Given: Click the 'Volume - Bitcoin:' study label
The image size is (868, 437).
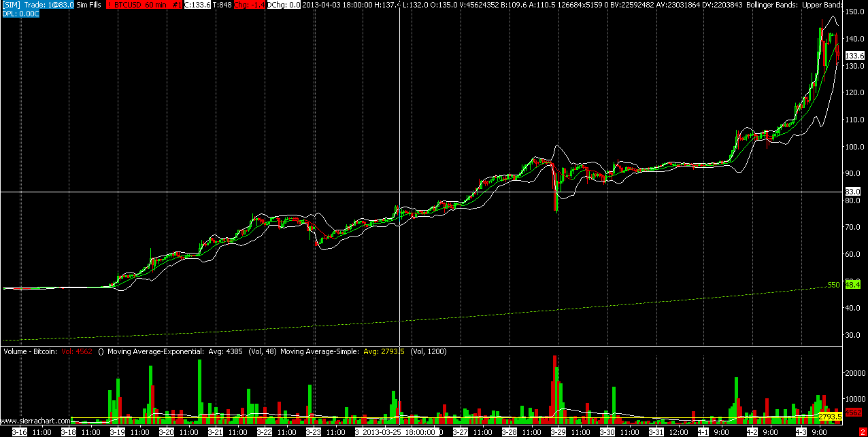Looking at the screenshot, I should 31,351.
